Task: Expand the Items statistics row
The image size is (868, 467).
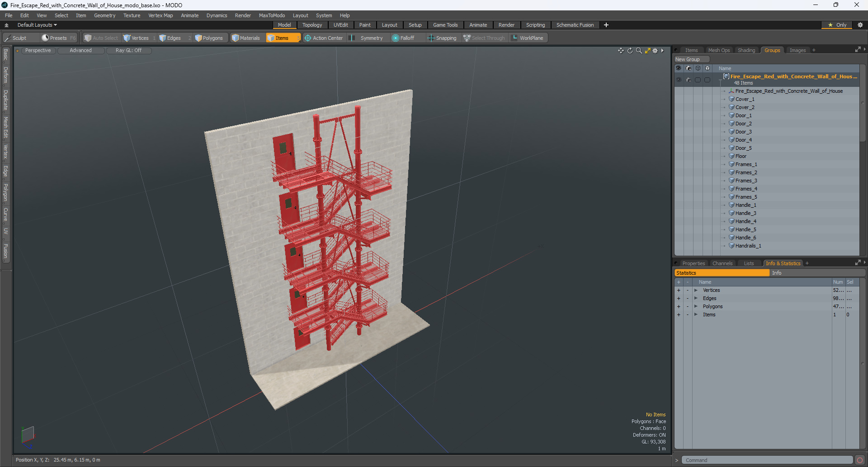Action: [696, 315]
